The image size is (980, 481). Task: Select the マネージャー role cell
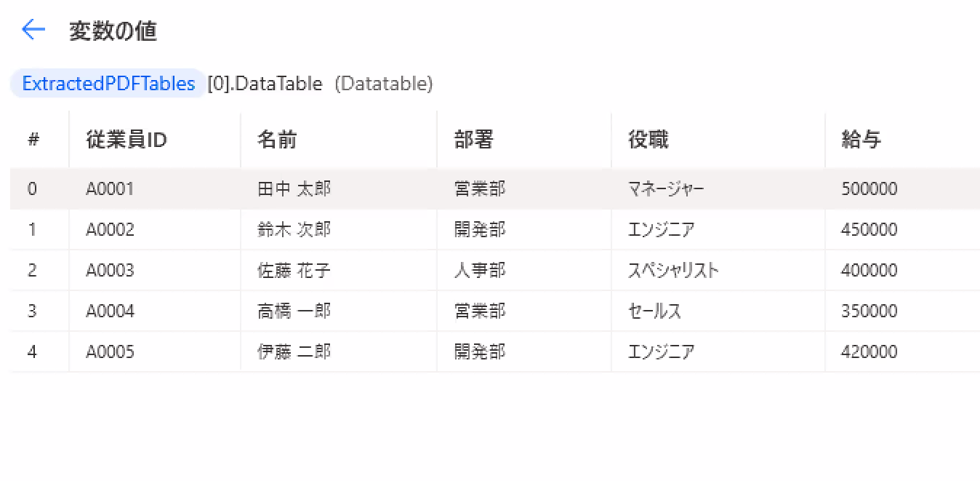666,189
